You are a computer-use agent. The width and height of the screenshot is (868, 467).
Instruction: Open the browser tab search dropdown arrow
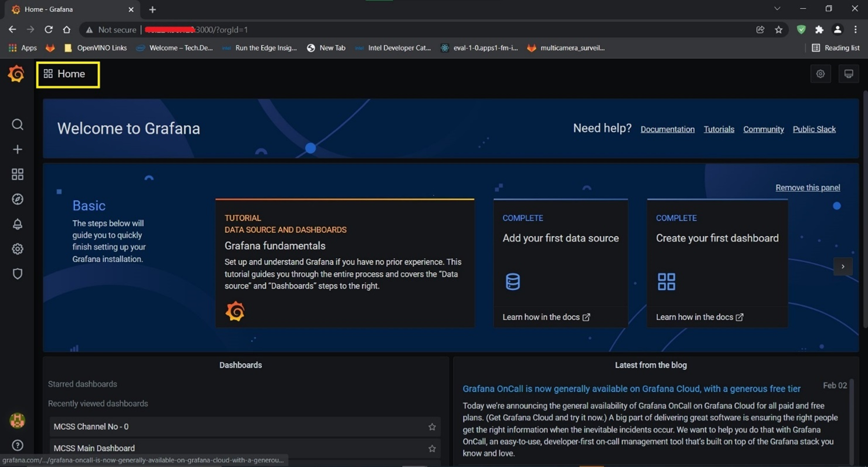click(777, 9)
